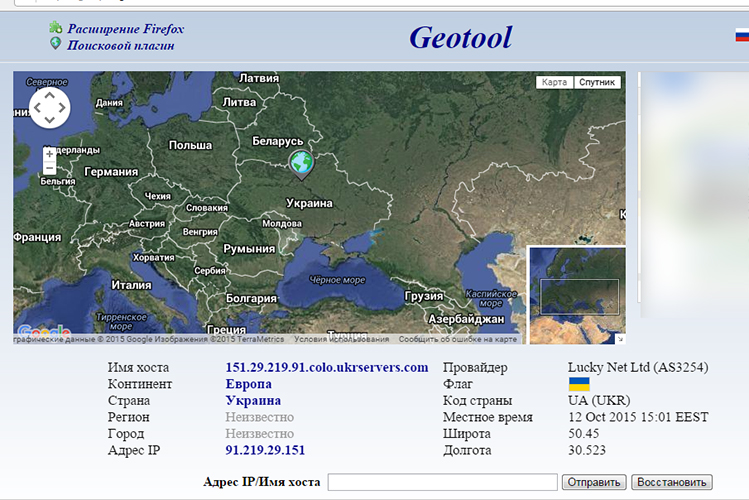Click the Firefox extension puzzle icon
The height and width of the screenshot is (500, 749).
[55, 27]
